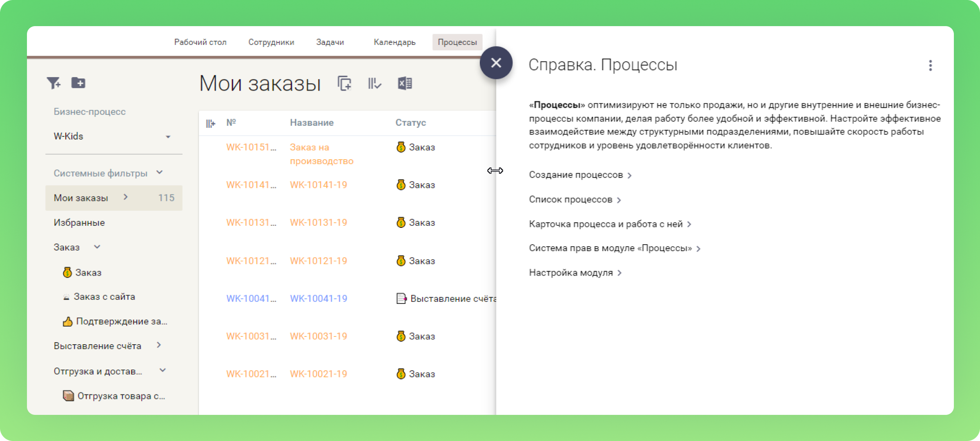Click the copy/create process icon beside Мои заказы
This screenshot has width=980, height=441.
(344, 83)
